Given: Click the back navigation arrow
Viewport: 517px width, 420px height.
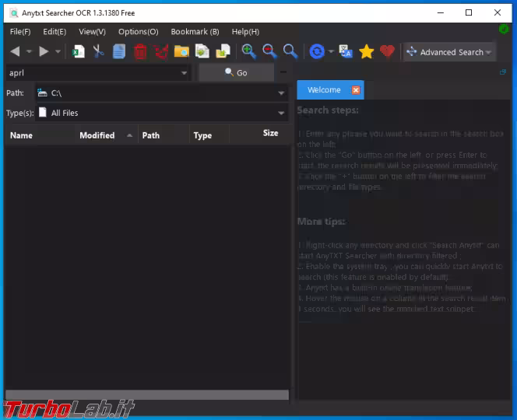Looking at the screenshot, I should pyautogui.click(x=16, y=51).
